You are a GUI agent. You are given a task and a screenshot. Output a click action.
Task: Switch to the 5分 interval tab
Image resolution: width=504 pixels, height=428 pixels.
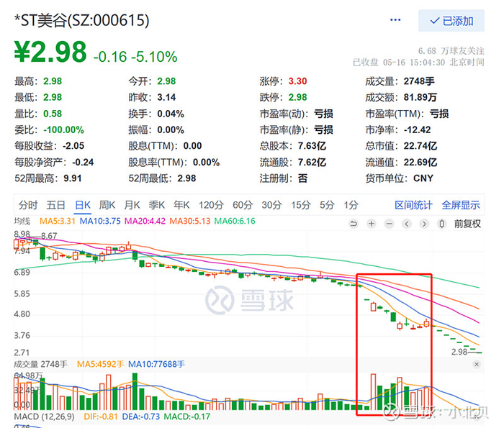[327, 205]
